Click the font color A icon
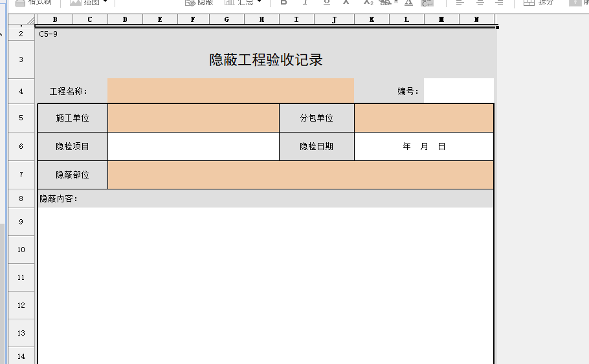The image size is (589, 364). 408,3
